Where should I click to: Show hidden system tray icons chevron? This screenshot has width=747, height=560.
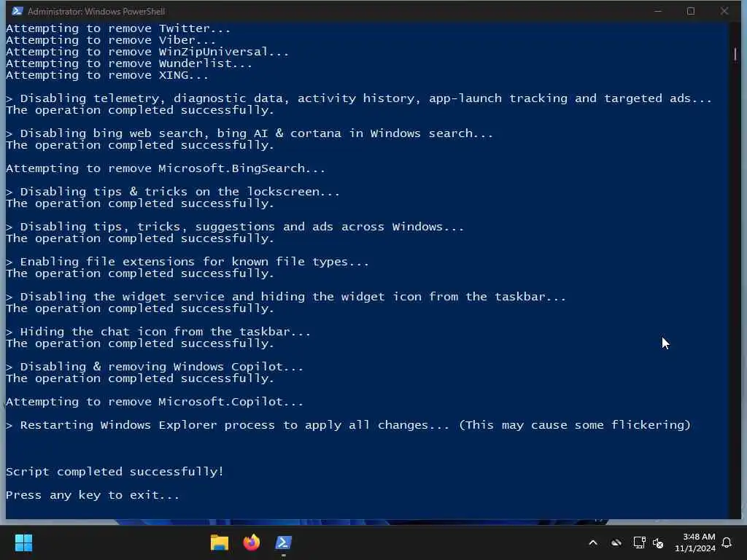point(593,542)
